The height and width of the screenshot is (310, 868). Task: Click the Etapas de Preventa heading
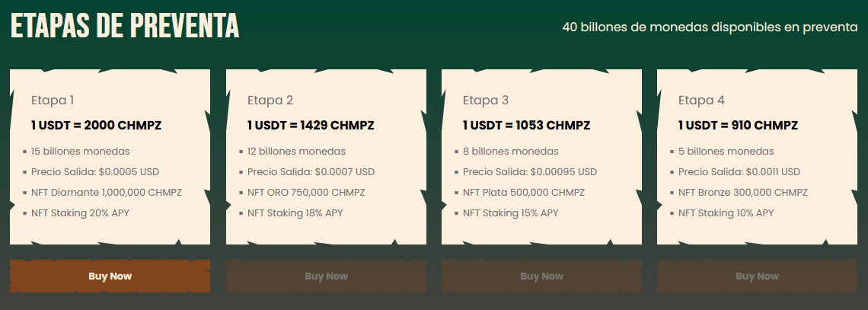[125, 26]
